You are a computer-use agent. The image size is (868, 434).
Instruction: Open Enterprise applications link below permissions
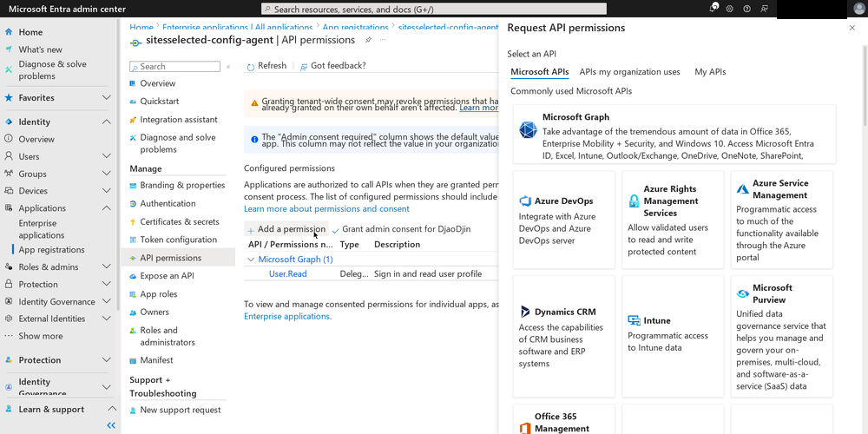[x=286, y=317]
